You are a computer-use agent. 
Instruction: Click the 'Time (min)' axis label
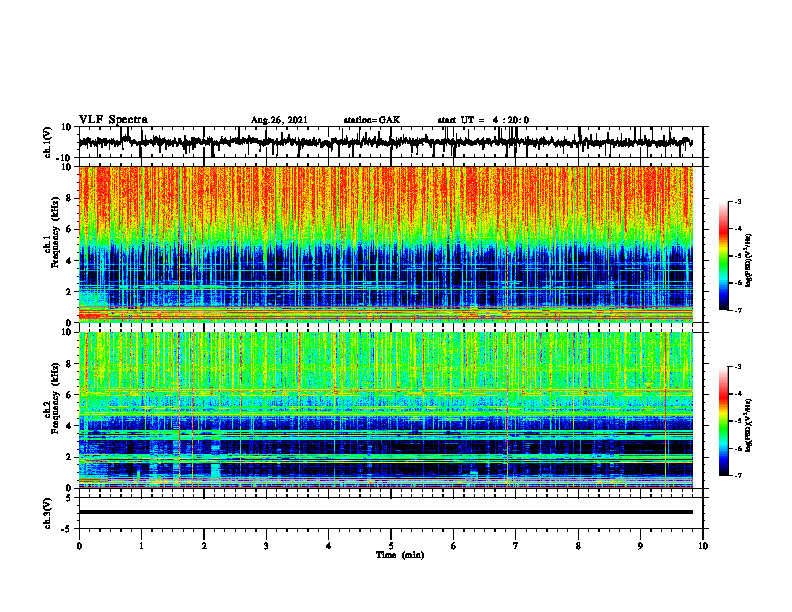pyautogui.click(x=400, y=555)
